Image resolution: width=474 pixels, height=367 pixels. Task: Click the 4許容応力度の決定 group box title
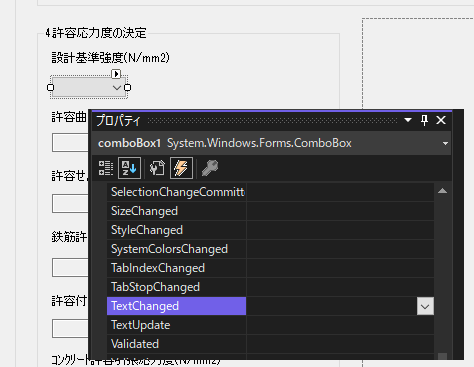(x=96, y=33)
